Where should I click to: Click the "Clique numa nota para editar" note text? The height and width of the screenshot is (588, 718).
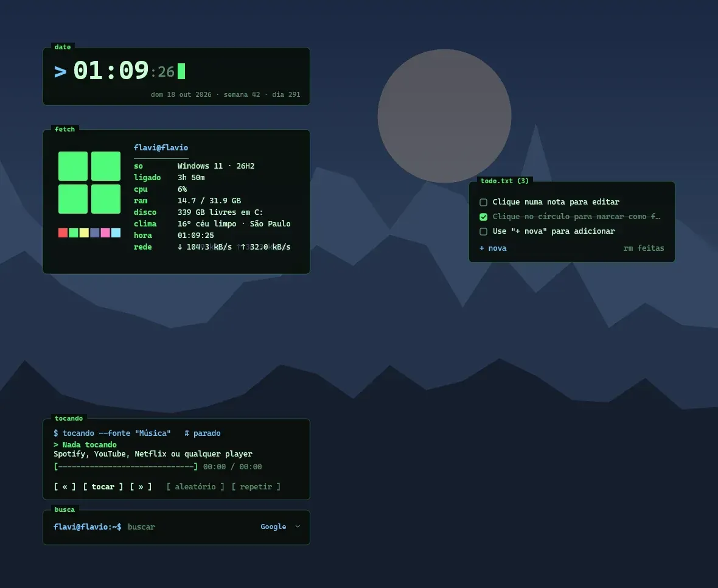(556, 202)
